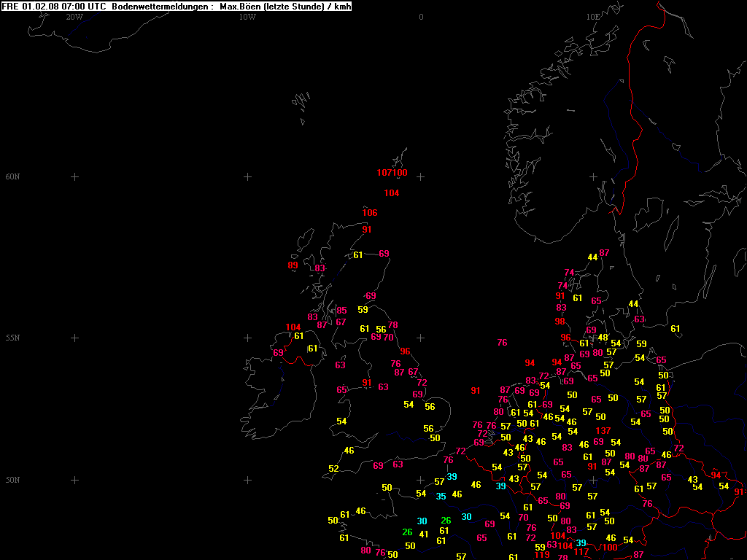Select the red 89 gust reading
The height and width of the screenshot is (560, 747).
point(293,265)
